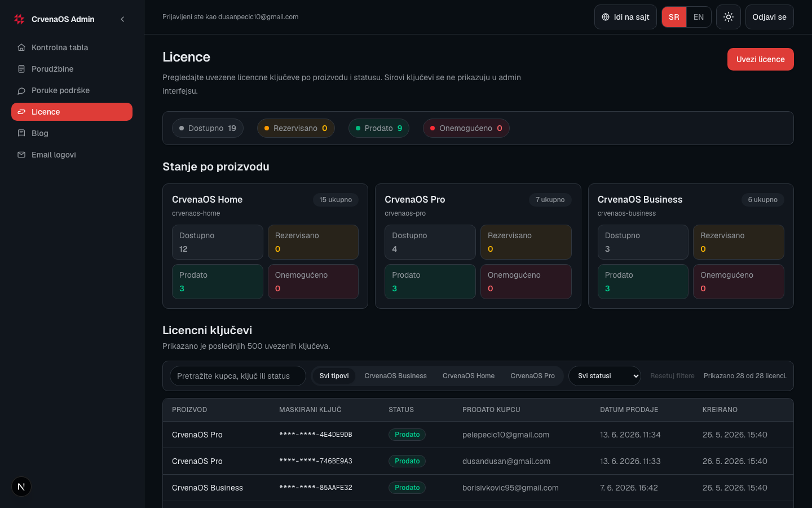Select the Svi tipovi filter
812x508 pixels.
pos(334,376)
